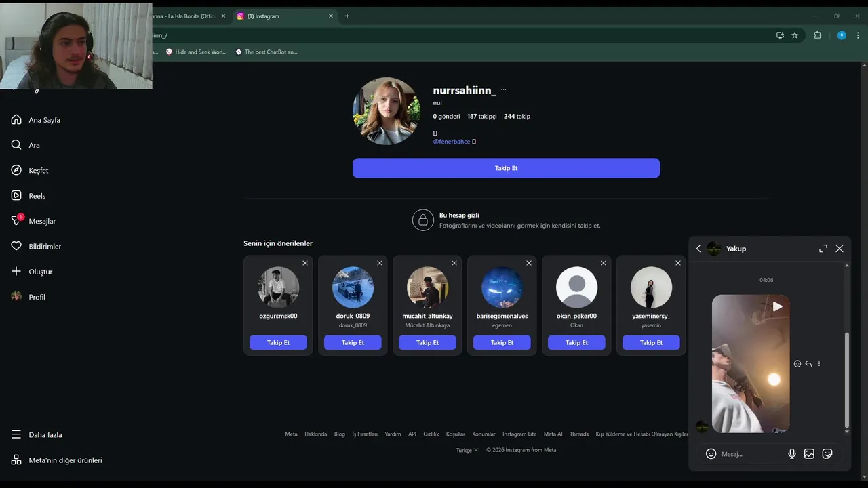Open options dots next to nurrsahiinn_
Viewport: 868px width, 488px height.
pos(503,90)
